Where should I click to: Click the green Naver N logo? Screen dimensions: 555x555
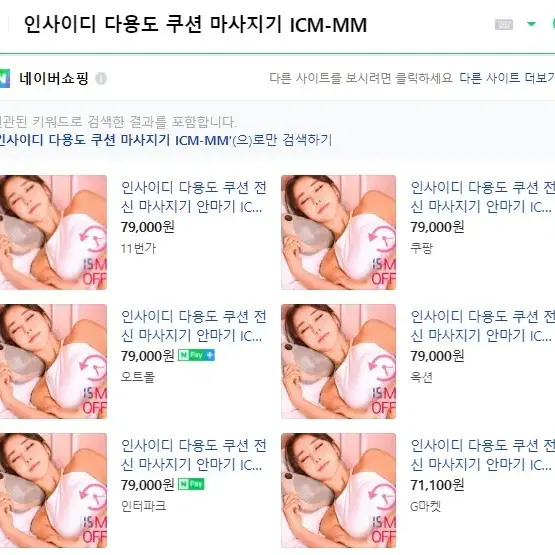pyautogui.click(x=5, y=78)
